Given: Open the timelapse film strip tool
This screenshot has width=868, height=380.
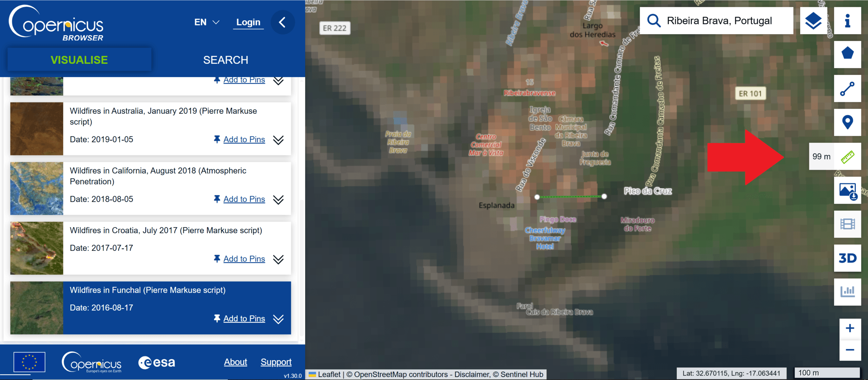Looking at the screenshot, I should click(847, 224).
